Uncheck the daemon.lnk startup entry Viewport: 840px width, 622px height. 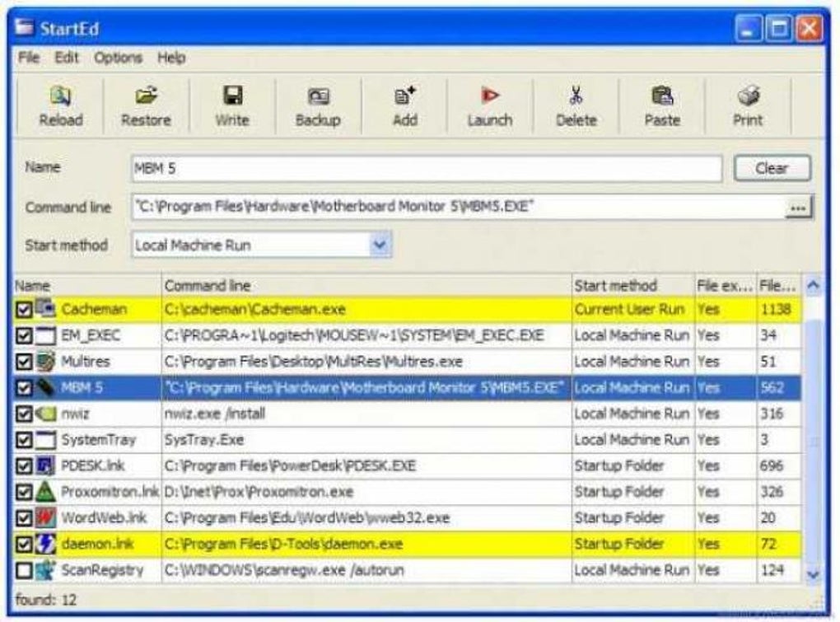pyautogui.click(x=24, y=544)
